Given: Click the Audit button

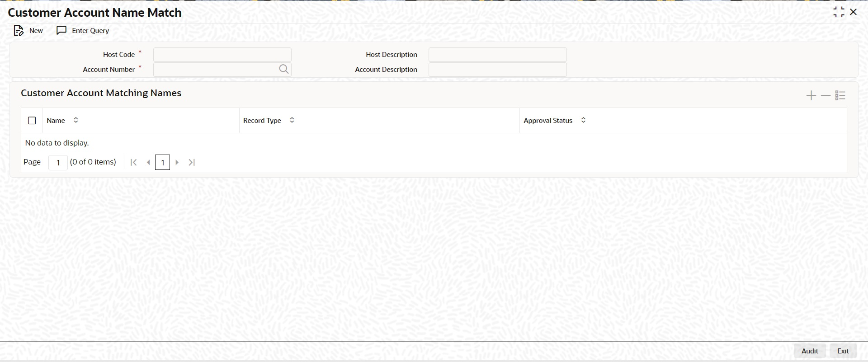Looking at the screenshot, I should [810, 351].
